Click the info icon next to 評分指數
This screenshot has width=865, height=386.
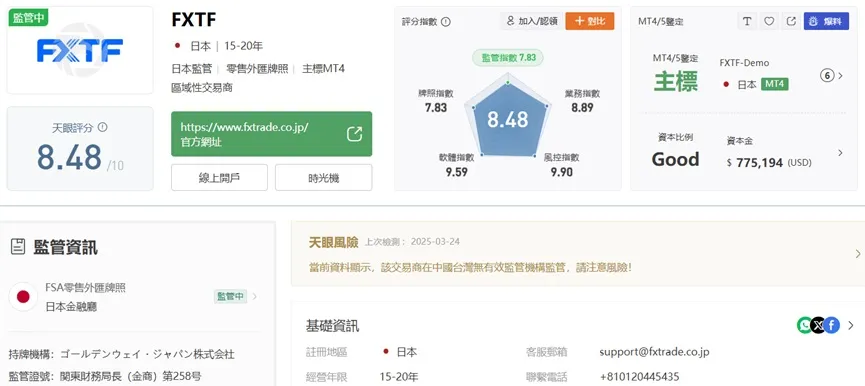[x=446, y=22]
